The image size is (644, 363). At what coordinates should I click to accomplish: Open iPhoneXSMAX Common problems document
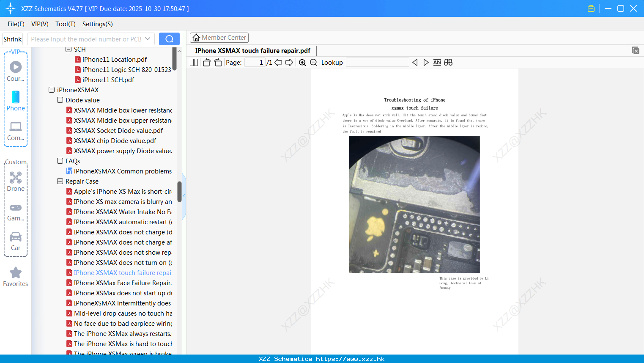tap(119, 171)
